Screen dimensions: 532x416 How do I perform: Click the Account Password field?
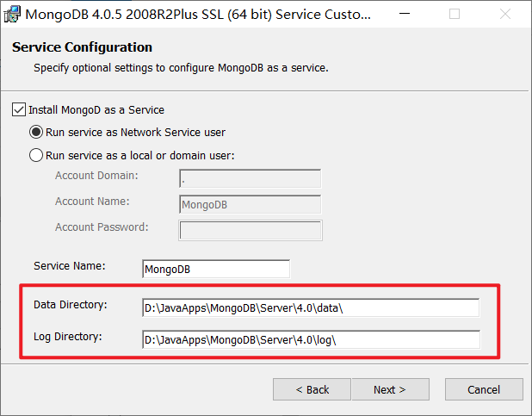[251, 230]
